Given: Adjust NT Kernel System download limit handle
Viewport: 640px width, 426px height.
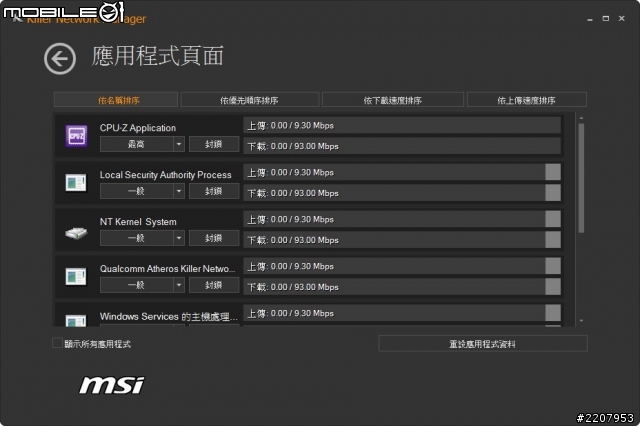Looking at the screenshot, I should click(x=553, y=240).
